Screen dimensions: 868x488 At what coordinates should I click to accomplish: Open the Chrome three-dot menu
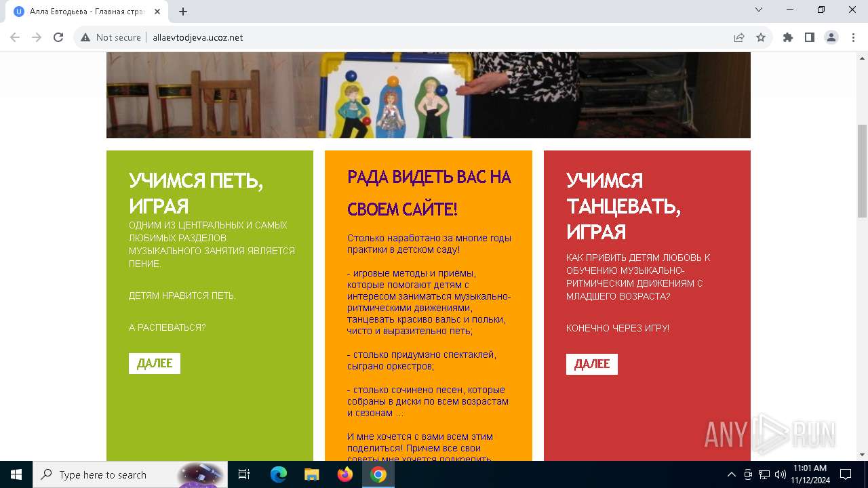(852, 37)
